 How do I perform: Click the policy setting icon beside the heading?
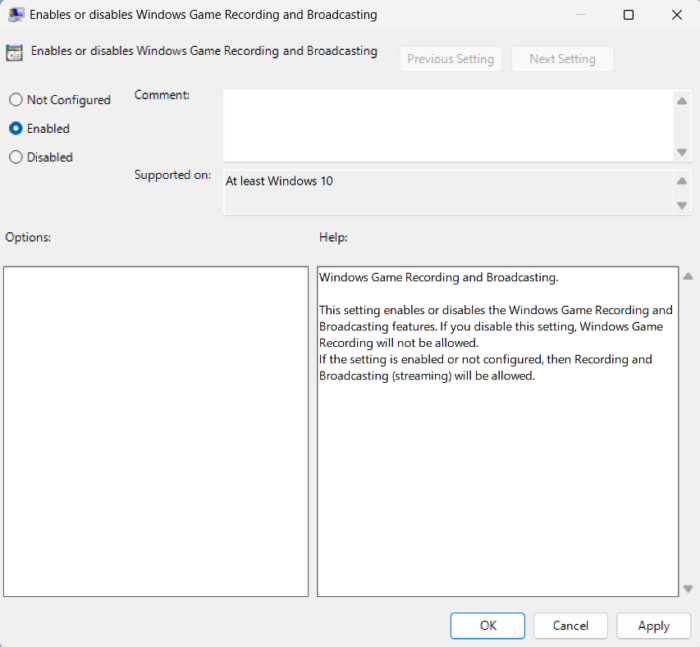14,53
